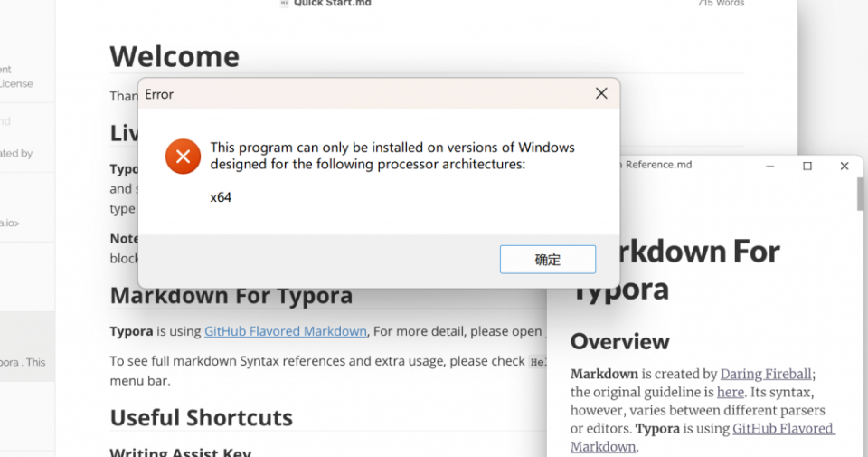Click the Useful Shortcuts heading

[201, 418]
